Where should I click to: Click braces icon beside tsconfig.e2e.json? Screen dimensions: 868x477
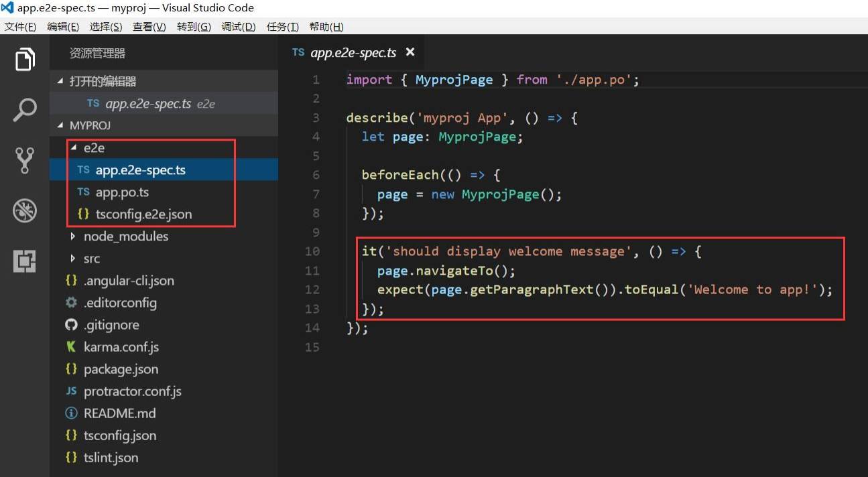coord(83,214)
